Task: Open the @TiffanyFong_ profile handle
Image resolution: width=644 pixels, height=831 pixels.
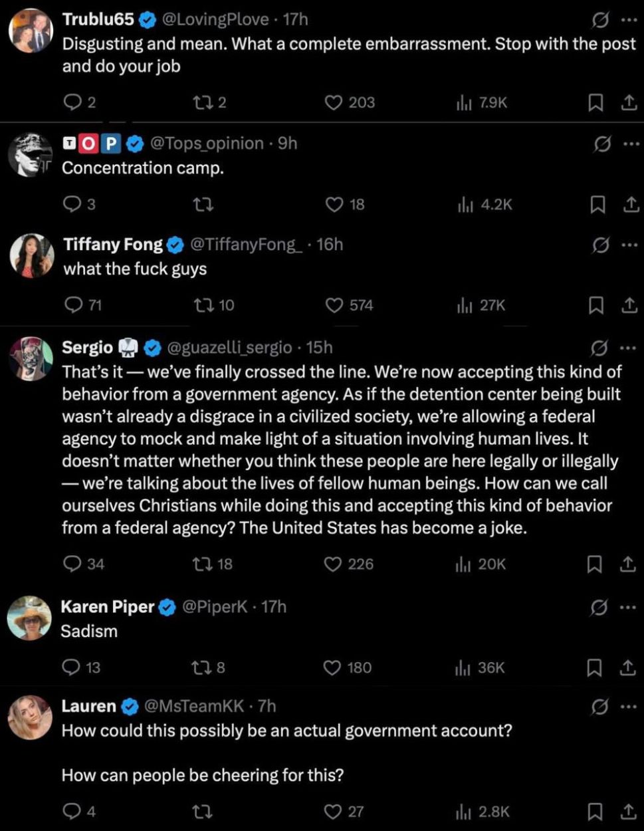Action: click(246, 245)
